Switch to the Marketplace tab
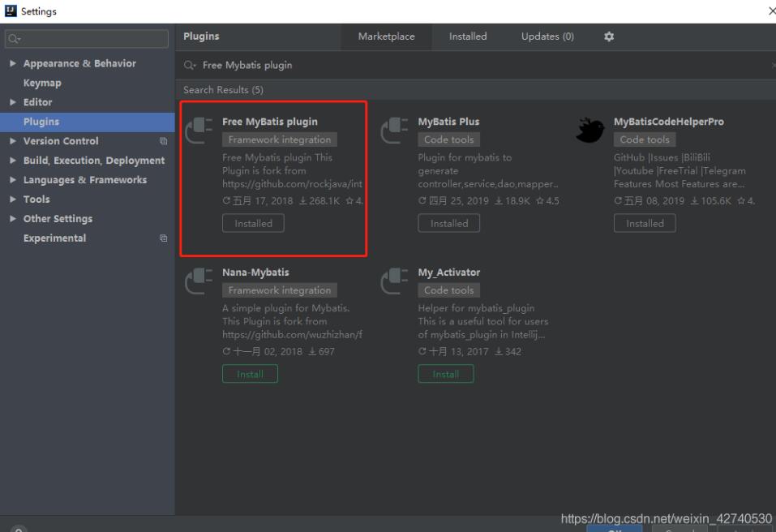 387,36
